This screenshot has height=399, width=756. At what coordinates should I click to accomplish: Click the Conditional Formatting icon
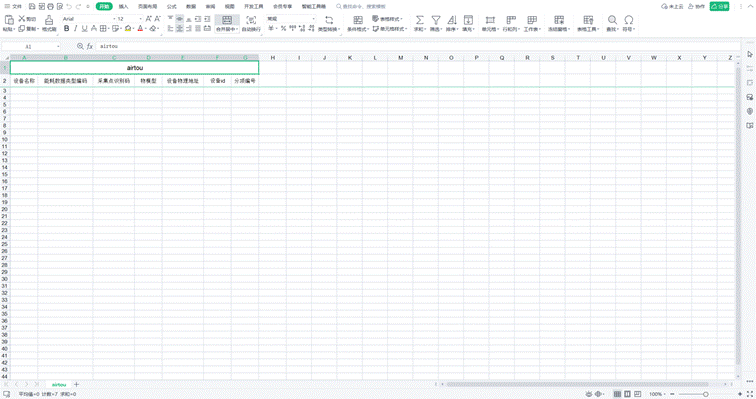click(358, 20)
